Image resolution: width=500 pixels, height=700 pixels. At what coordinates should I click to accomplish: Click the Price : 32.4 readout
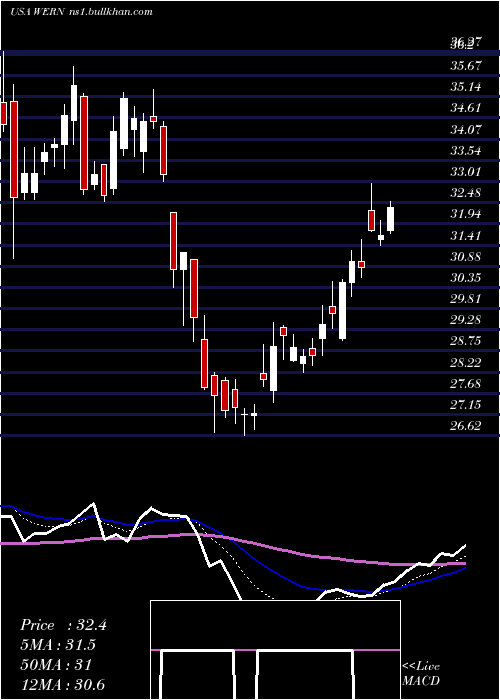point(63,625)
